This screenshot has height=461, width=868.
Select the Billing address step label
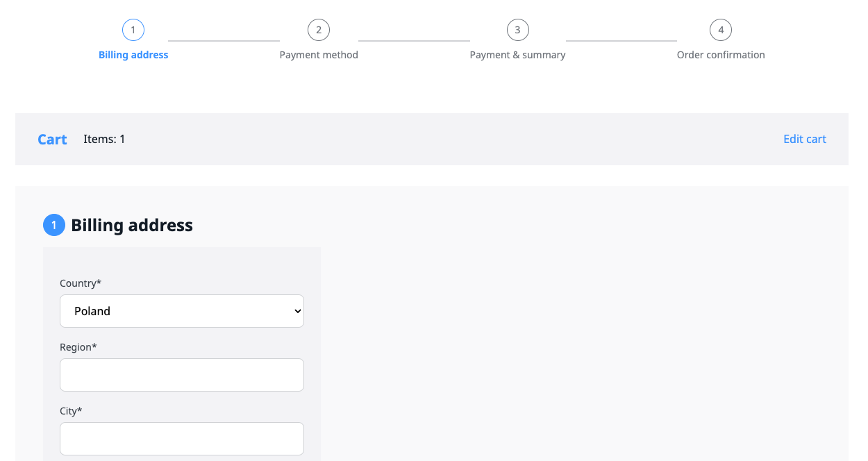tap(133, 55)
